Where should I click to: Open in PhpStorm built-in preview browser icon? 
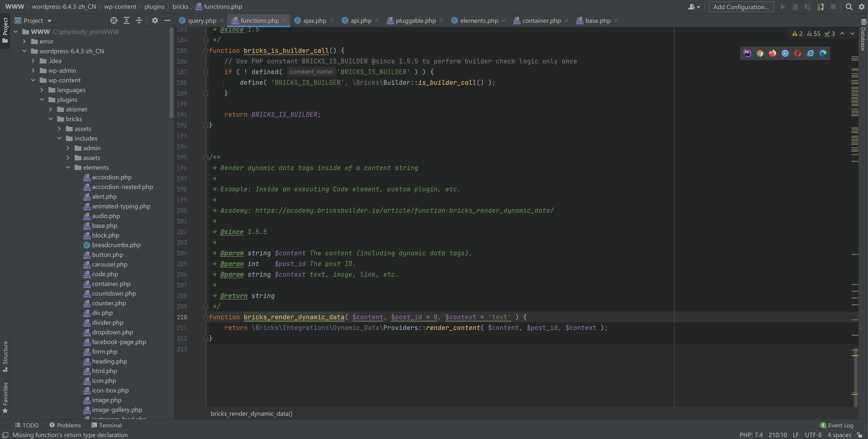point(747,53)
